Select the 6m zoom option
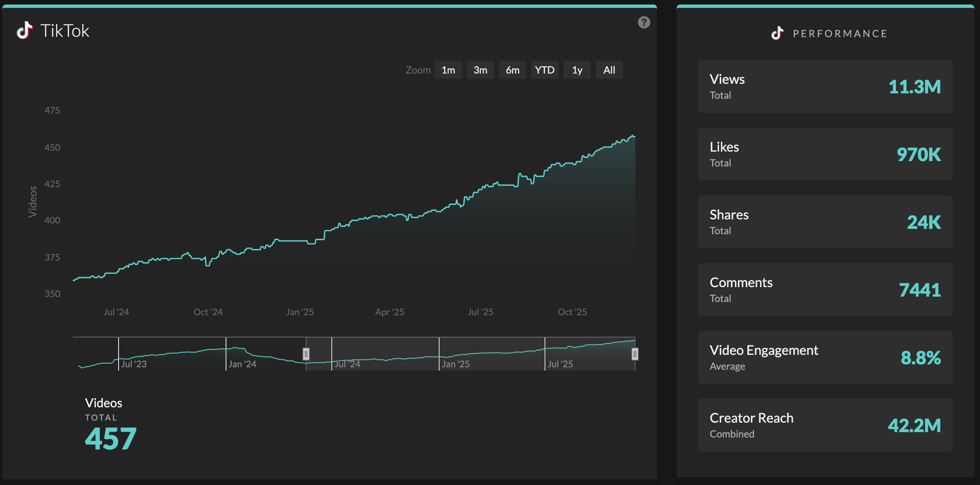Image resolution: width=980 pixels, height=485 pixels. click(512, 70)
